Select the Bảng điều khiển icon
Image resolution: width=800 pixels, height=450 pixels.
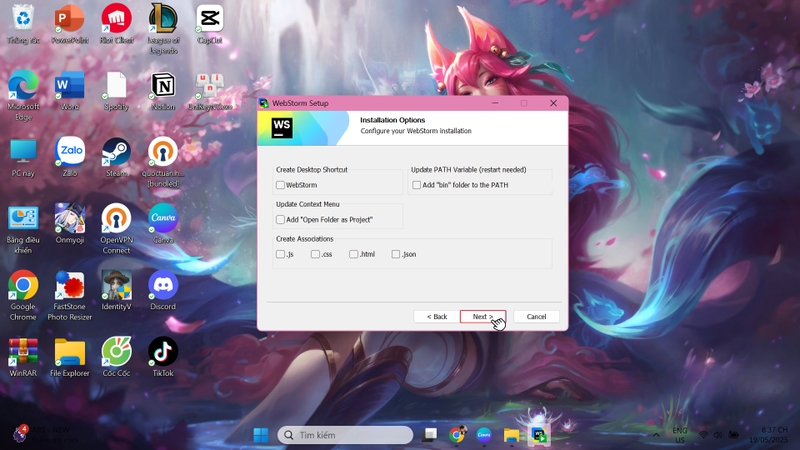coord(23,229)
